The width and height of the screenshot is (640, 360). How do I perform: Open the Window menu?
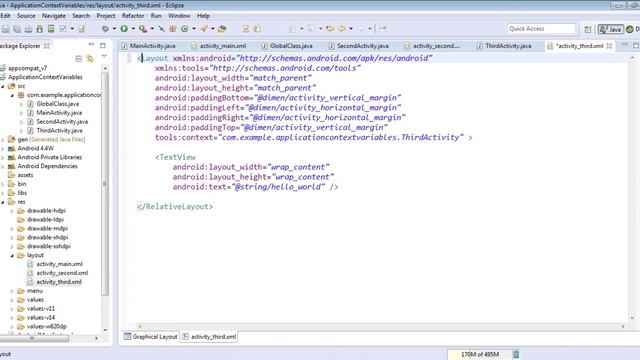tap(179, 16)
